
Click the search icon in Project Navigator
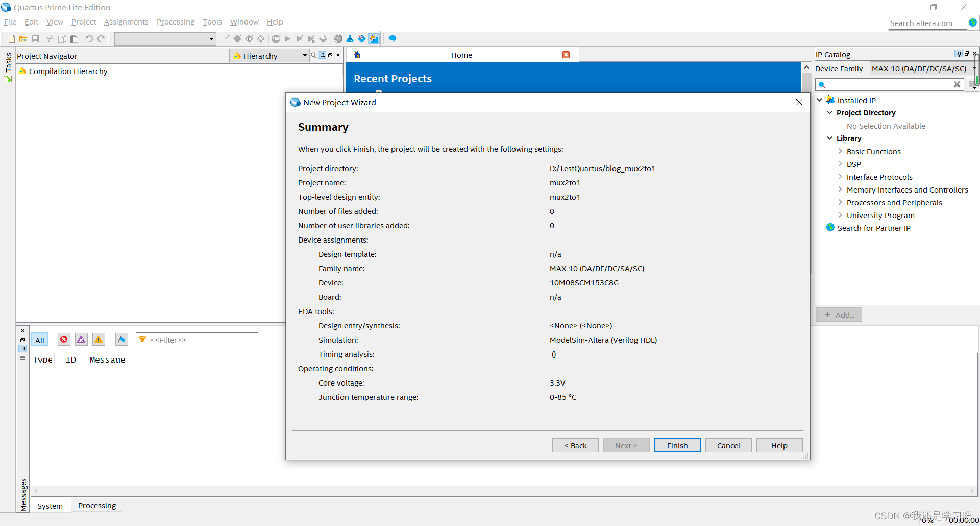[314, 55]
